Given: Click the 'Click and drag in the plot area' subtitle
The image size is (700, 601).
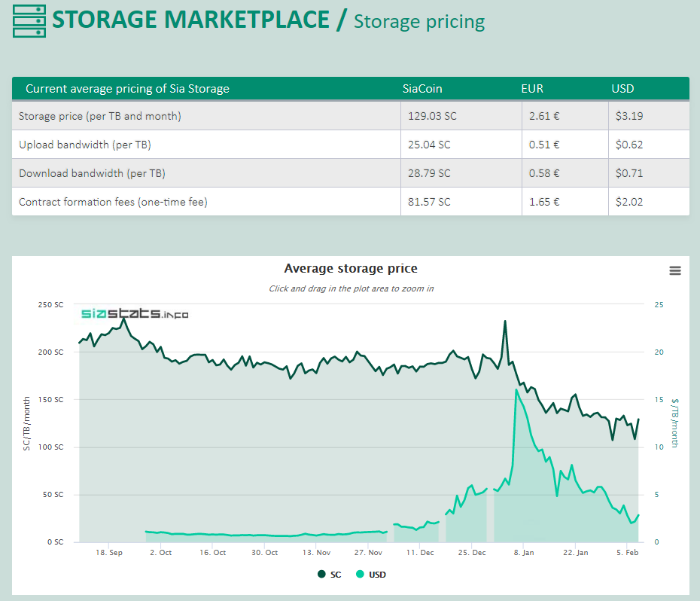Looking at the screenshot, I should pos(351,288).
